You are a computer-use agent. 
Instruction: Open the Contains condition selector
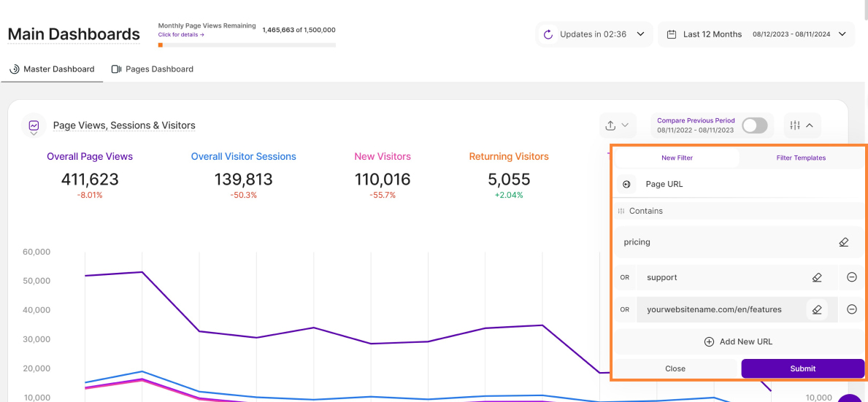[646, 211]
